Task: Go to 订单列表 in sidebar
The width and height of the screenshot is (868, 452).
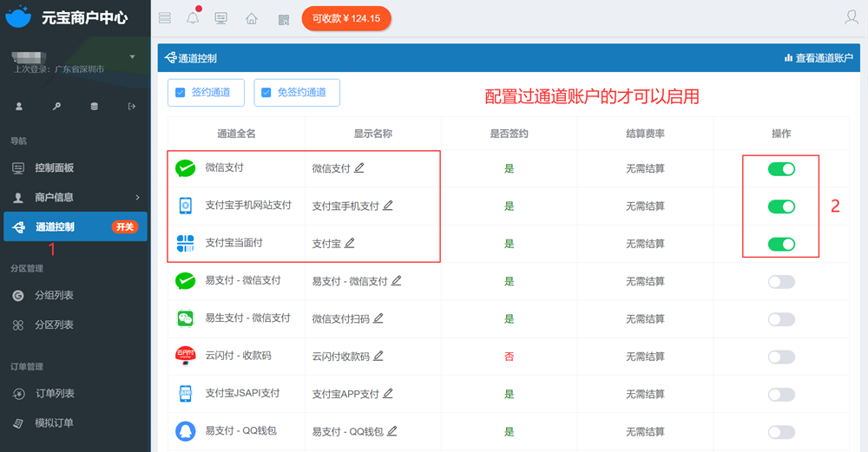Action: pos(54,394)
